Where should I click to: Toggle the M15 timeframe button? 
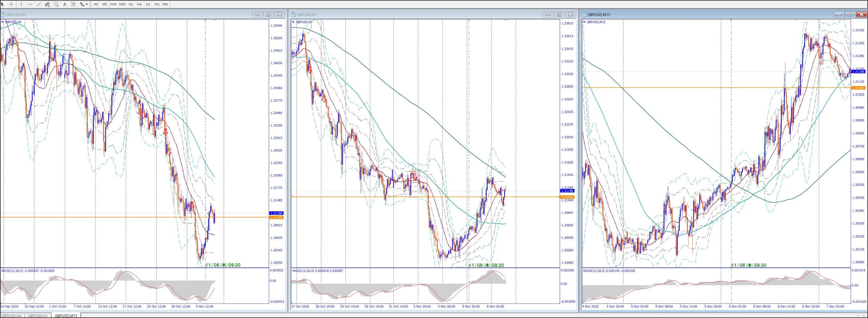click(x=113, y=4)
